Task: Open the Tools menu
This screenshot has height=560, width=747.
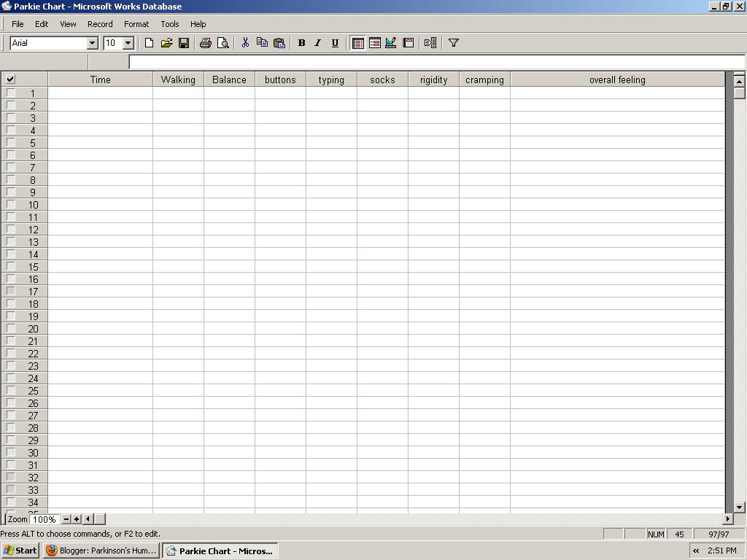Action: click(169, 24)
